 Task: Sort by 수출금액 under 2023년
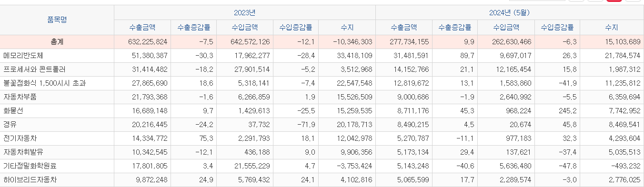click(142, 28)
